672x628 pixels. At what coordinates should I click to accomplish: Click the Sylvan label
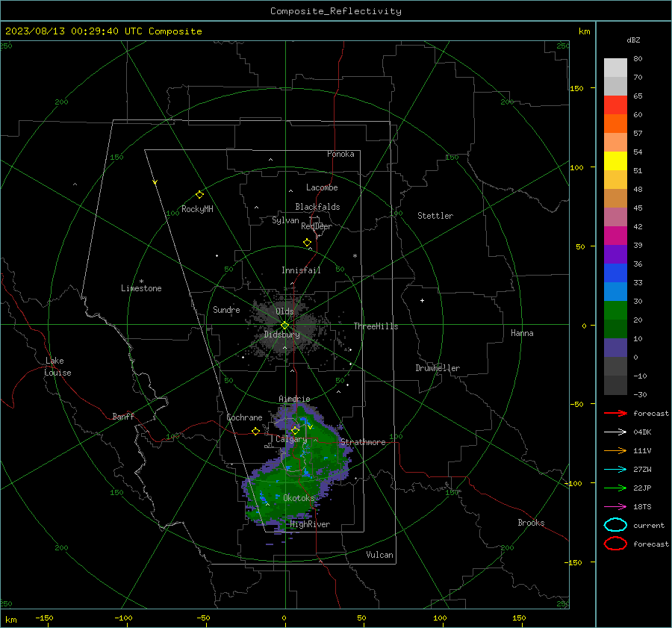click(x=285, y=220)
